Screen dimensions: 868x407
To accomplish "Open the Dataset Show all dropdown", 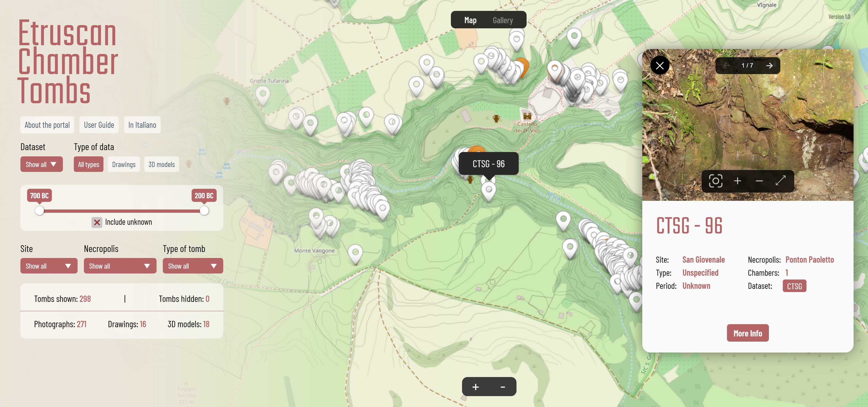I will tap(41, 164).
